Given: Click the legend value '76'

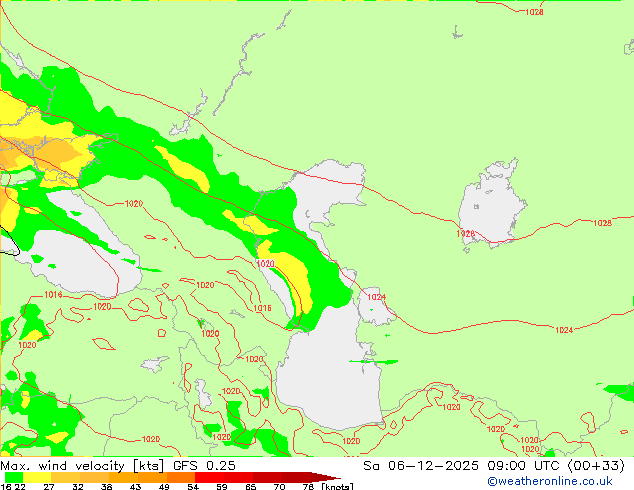Looking at the screenshot, I should click(309, 486).
